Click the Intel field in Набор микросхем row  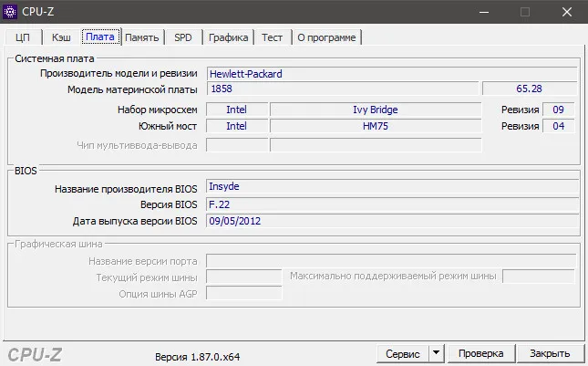click(237, 110)
